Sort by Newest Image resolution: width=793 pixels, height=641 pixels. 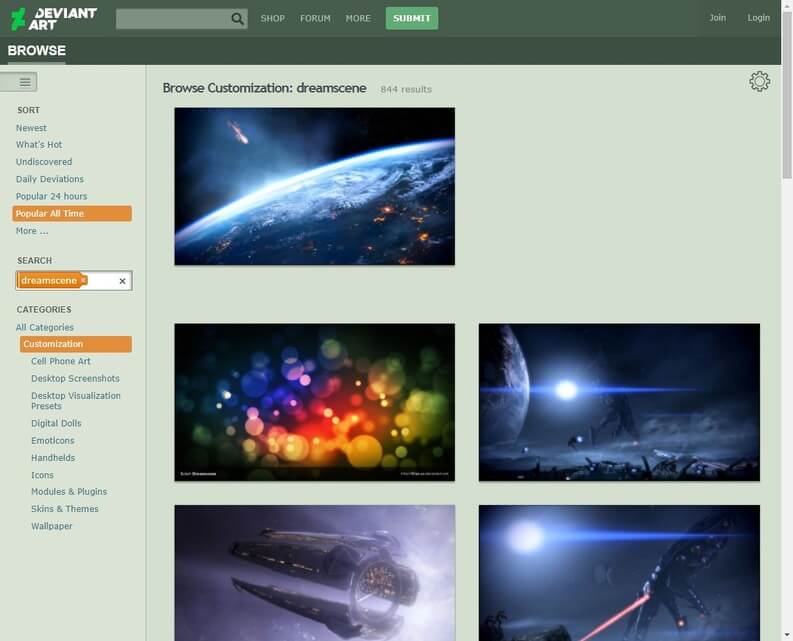31,128
